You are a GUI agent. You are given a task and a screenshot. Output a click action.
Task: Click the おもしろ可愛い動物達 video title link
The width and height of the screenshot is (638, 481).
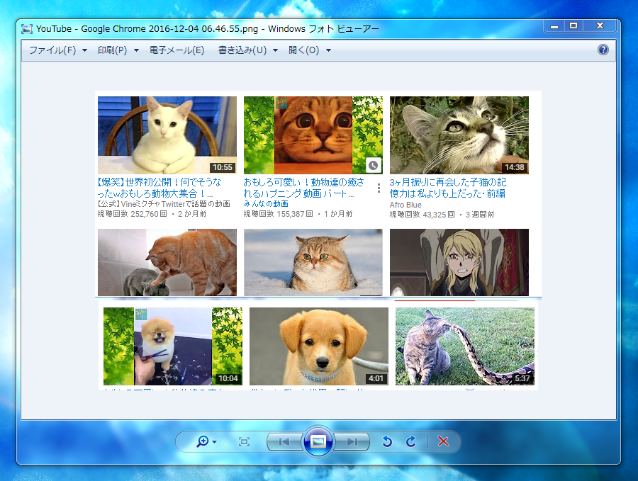pyautogui.click(x=307, y=188)
